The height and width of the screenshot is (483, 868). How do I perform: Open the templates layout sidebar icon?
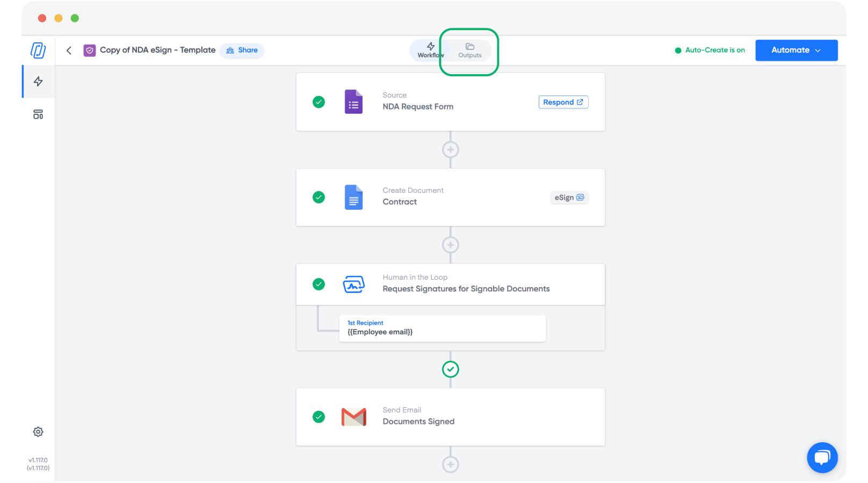pos(38,114)
